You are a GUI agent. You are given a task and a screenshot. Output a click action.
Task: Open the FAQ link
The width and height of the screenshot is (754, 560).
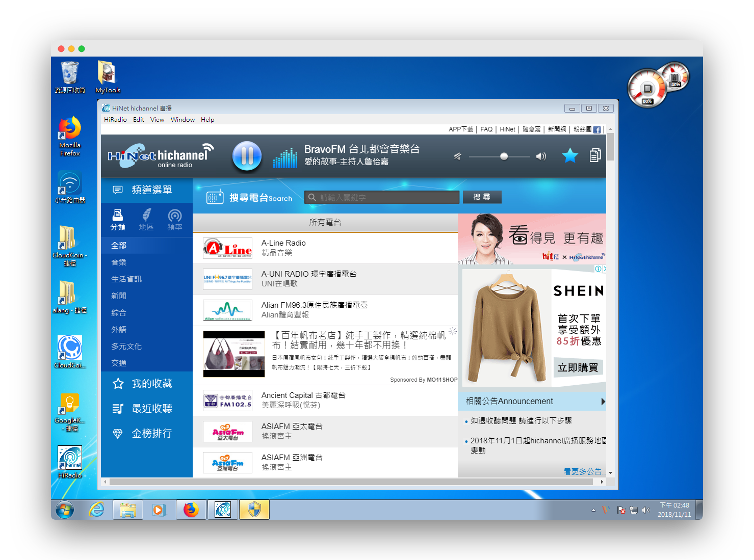[x=486, y=129]
